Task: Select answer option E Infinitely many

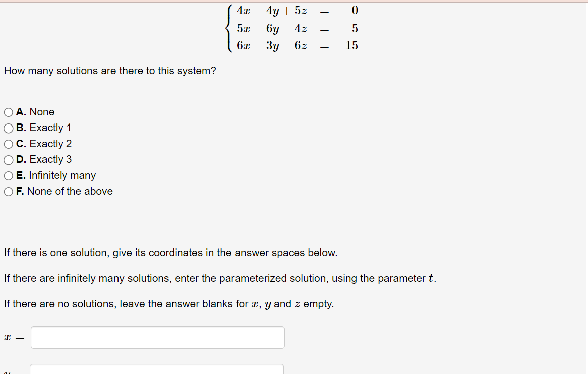Action: pyautogui.click(x=8, y=175)
